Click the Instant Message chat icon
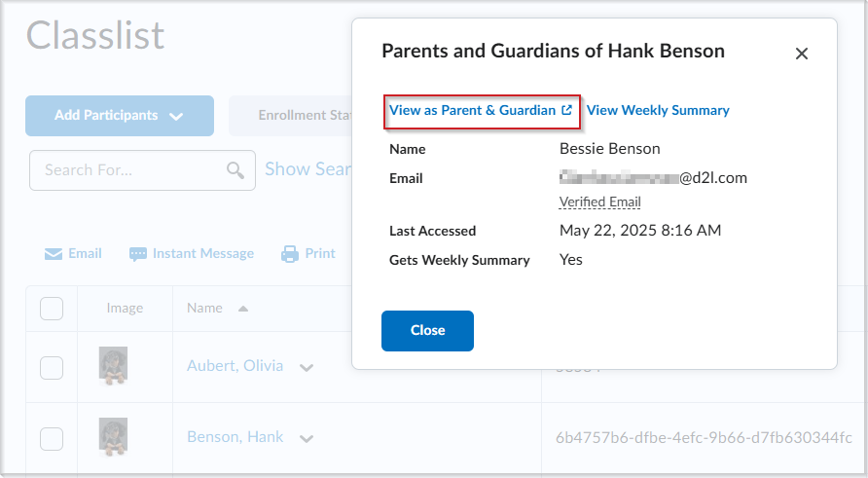 click(138, 254)
